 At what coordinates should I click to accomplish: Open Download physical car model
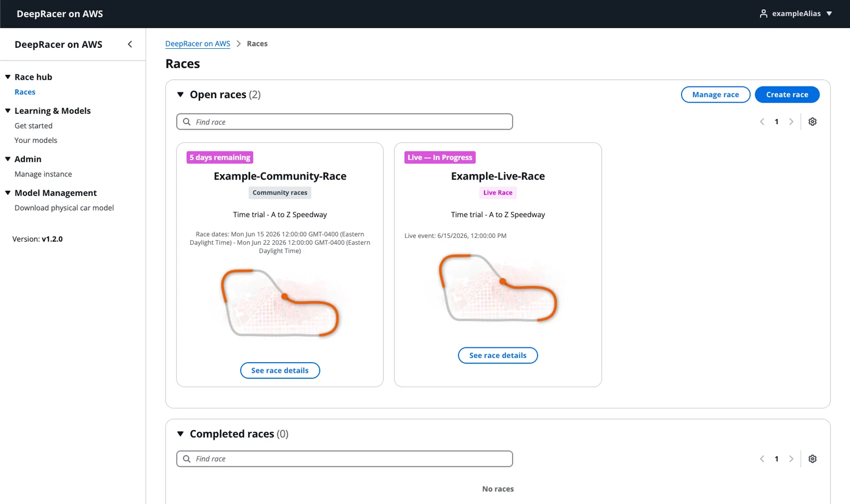64,208
